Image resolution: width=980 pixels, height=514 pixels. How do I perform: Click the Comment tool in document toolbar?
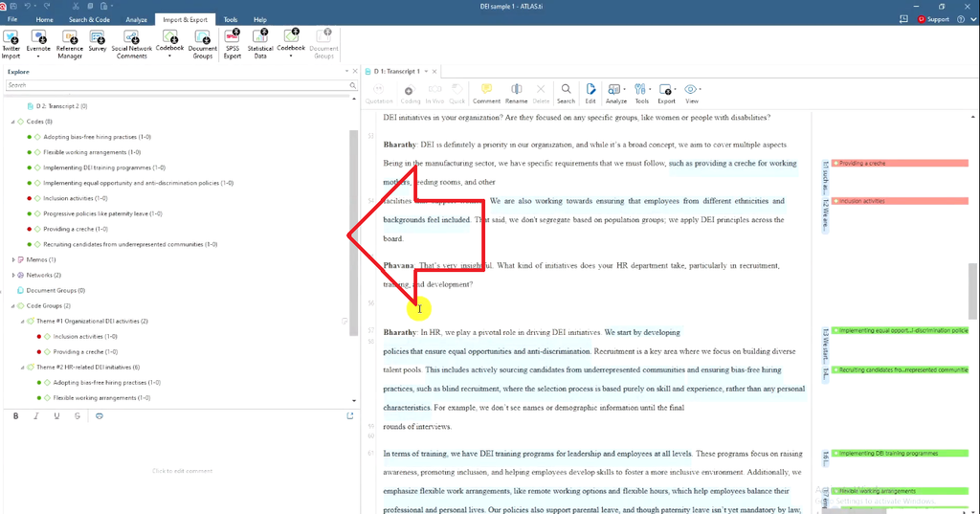pyautogui.click(x=486, y=94)
